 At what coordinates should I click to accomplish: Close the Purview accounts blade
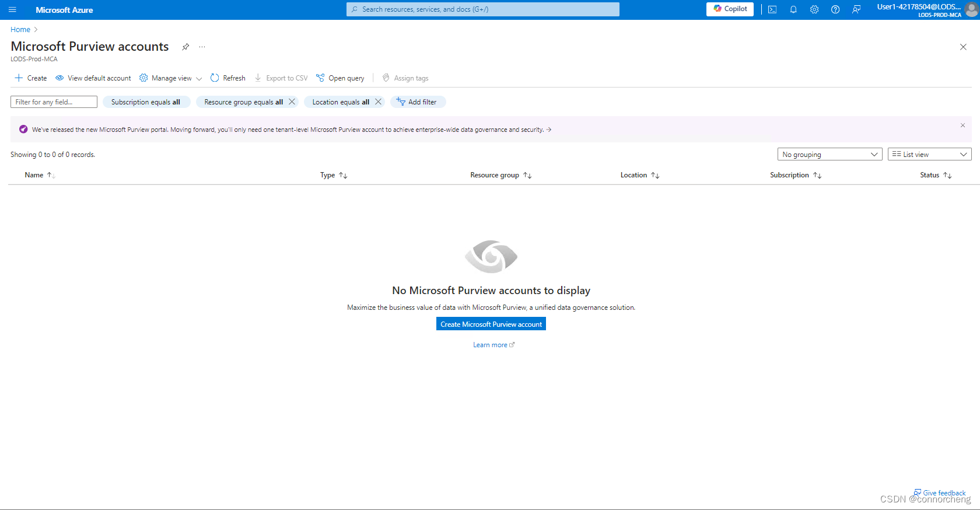963,47
